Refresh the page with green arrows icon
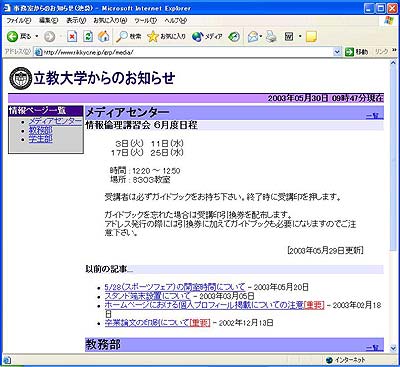The height and width of the screenshot is (367, 400). 88,36
